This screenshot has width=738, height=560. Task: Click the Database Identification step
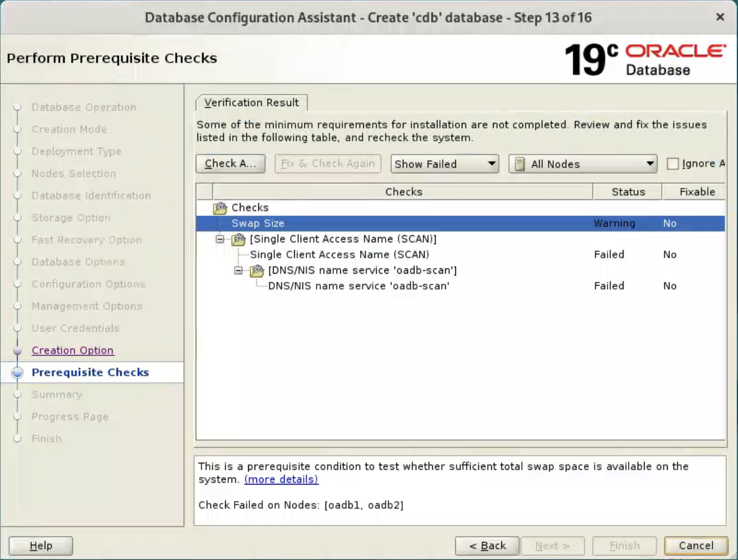coord(91,196)
